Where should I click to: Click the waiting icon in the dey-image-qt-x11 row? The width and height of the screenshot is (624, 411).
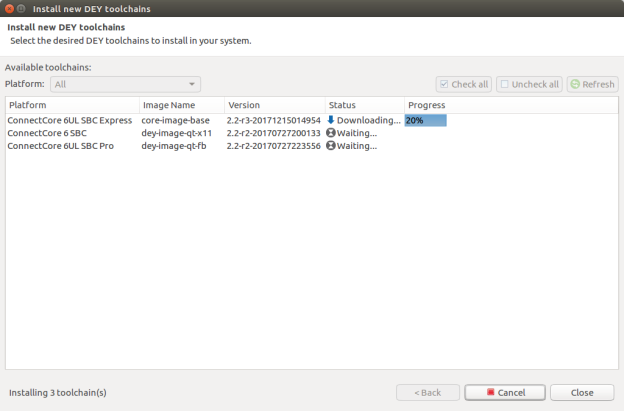tap(331, 132)
